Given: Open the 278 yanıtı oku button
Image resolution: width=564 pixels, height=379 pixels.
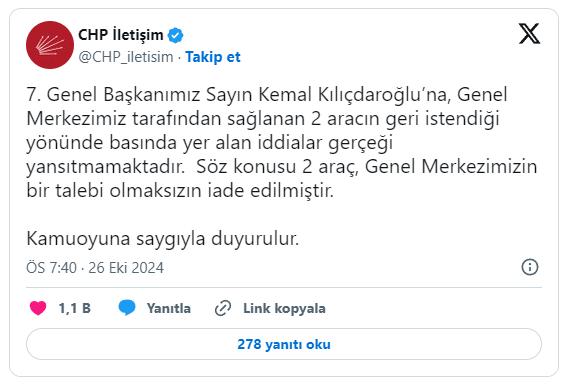Looking at the screenshot, I should [x=284, y=344].
